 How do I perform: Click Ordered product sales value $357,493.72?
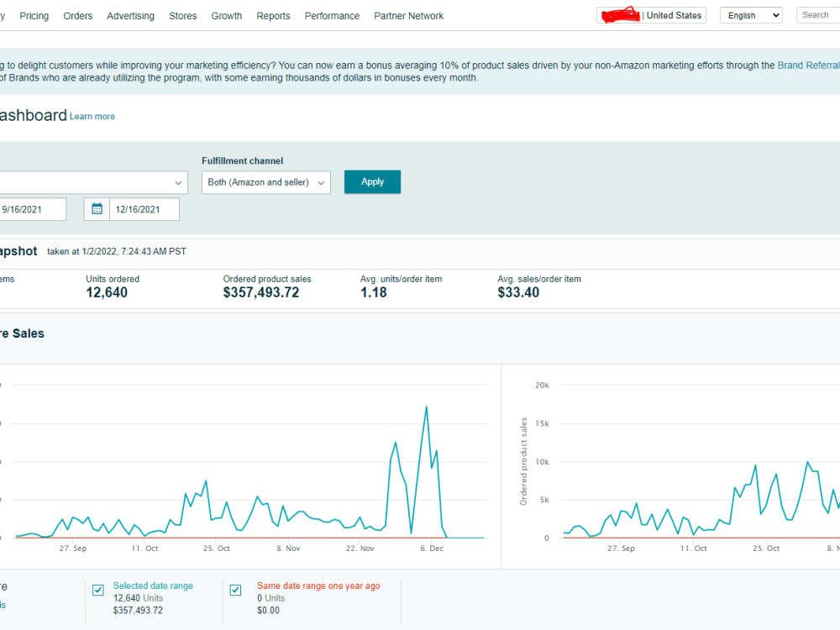261,292
